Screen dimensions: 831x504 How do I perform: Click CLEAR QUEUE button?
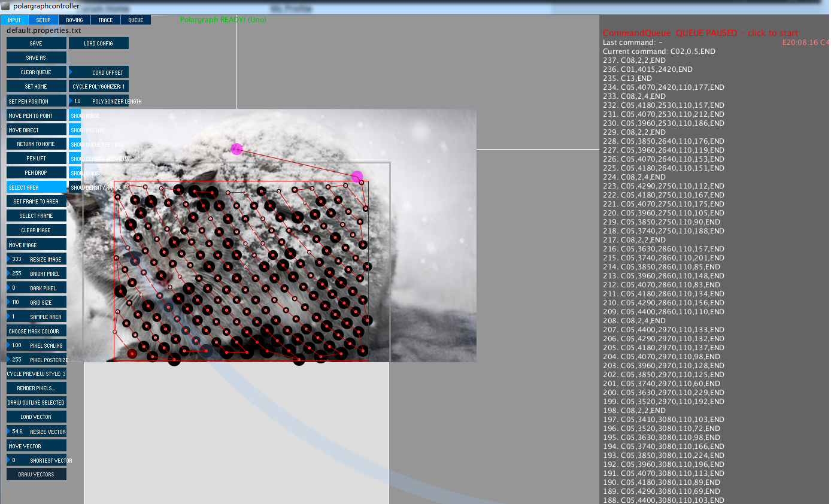click(x=37, y=72)
